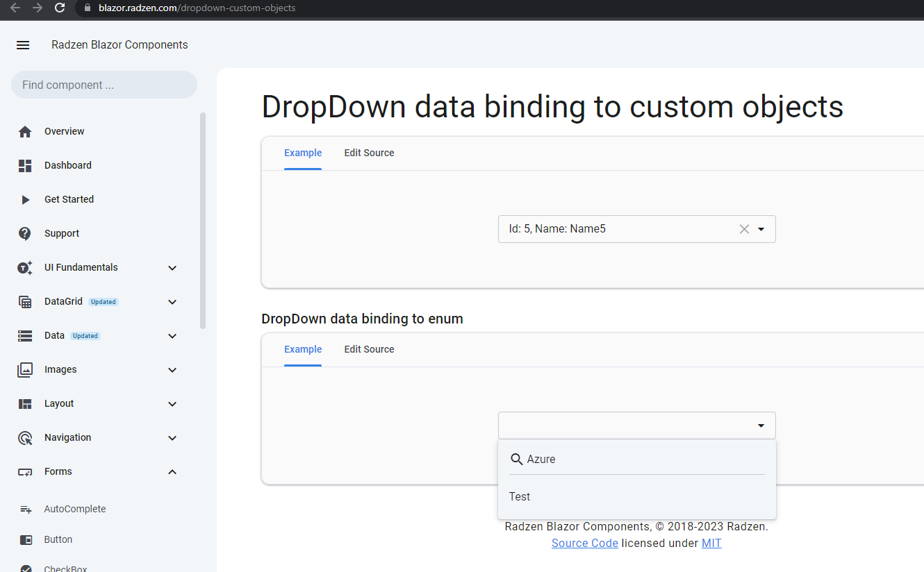
Task: Close the enum dropdown via its arrow
Action: click(761, 426)
